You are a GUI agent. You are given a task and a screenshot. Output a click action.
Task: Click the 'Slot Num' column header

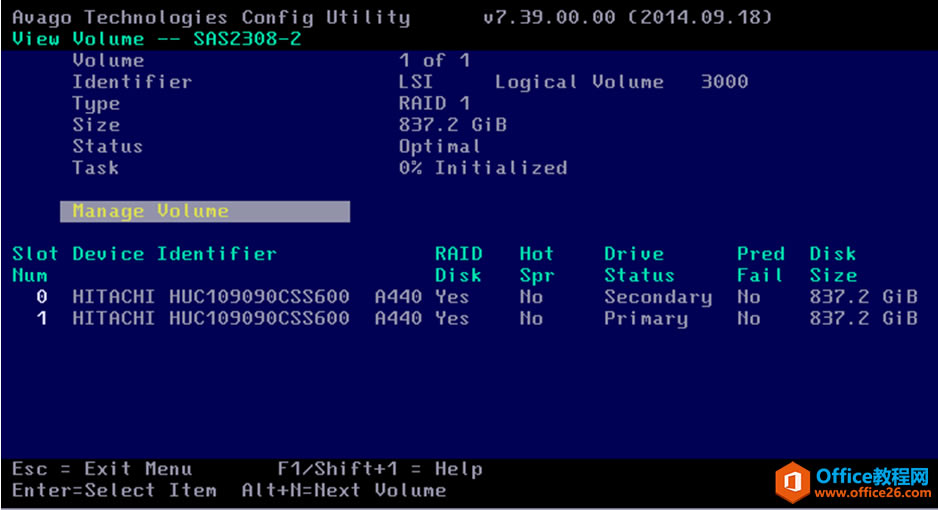click(35, 265)
